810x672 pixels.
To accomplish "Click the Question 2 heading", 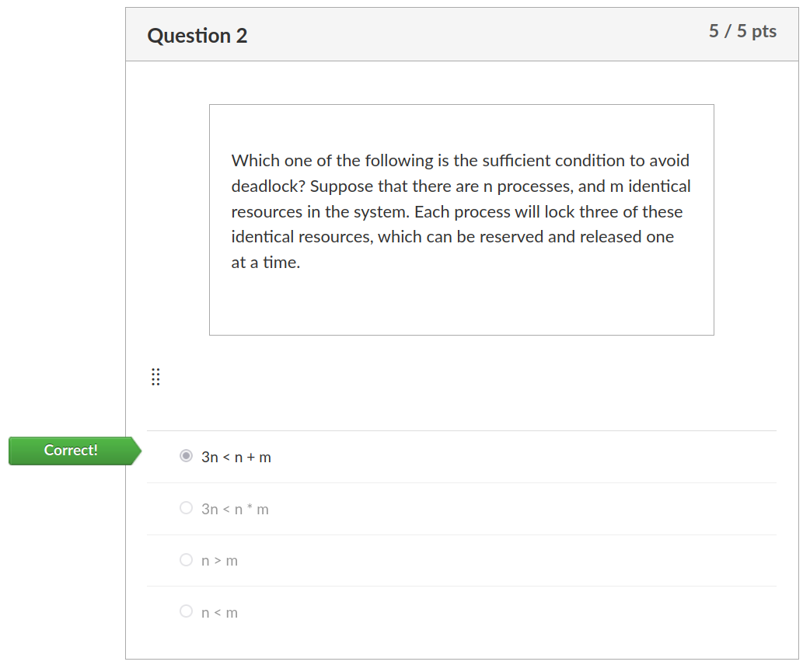I will click(197, 36).
